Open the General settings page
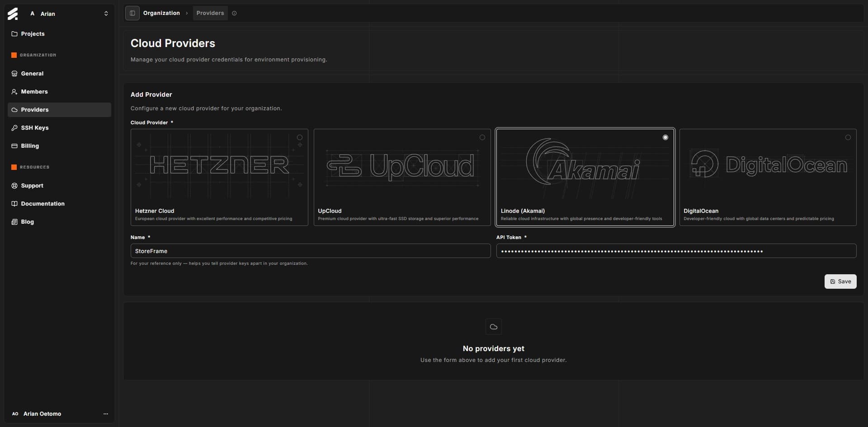 [x=59, y=74]
